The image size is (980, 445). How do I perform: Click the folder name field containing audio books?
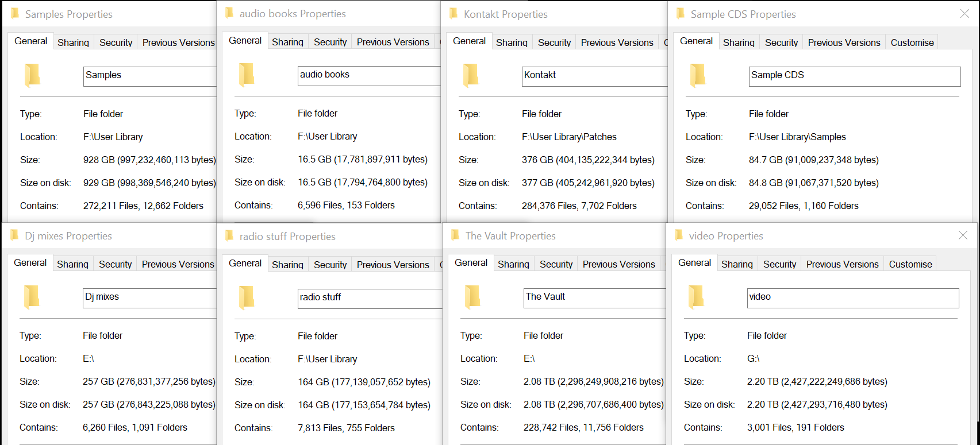[369, 76]
